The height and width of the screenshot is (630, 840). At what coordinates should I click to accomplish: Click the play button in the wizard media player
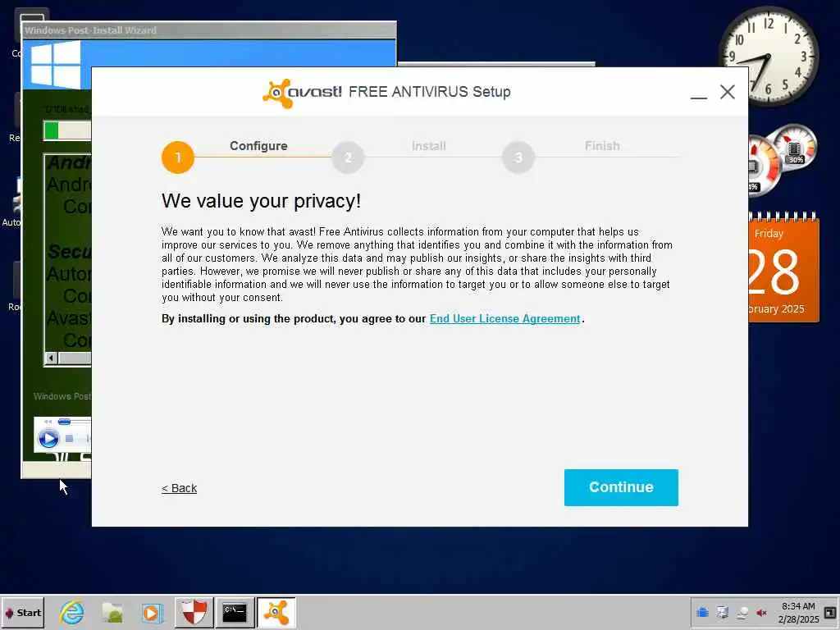point(48,439)
